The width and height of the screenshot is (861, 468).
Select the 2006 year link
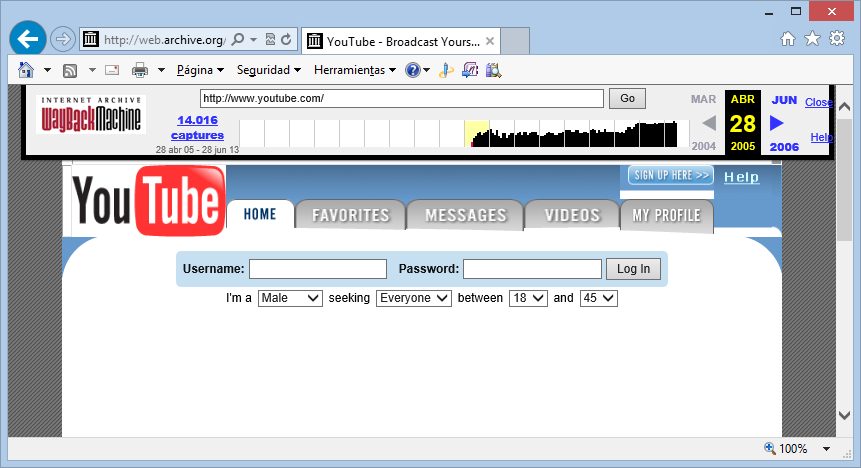(x=784, y=147)
